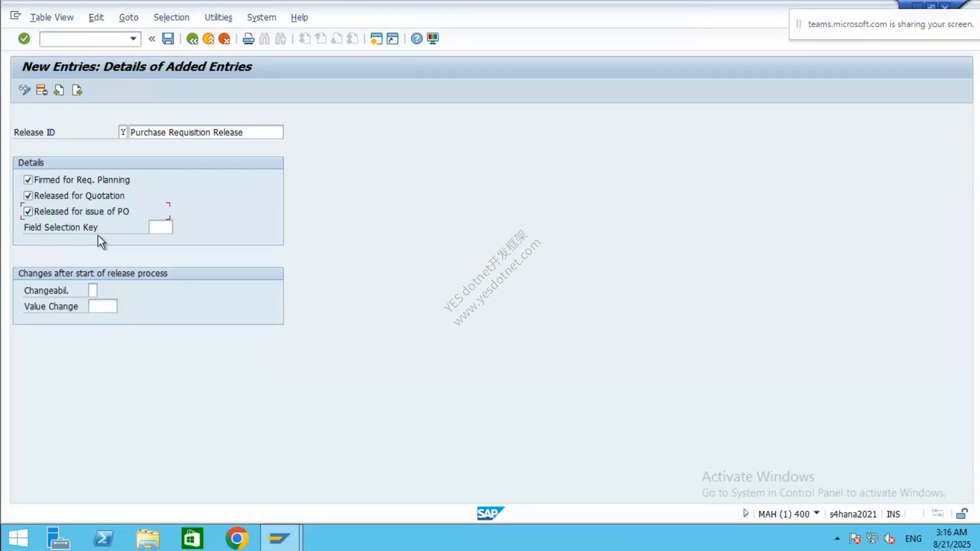
Task: Expand status bar arrow beside MAH
Action: [746, 513]
